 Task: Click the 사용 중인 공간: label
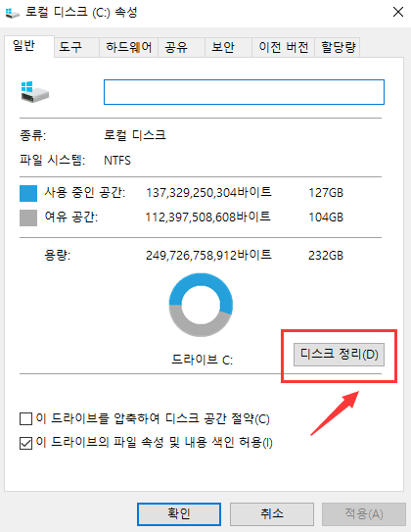(85, 193)
